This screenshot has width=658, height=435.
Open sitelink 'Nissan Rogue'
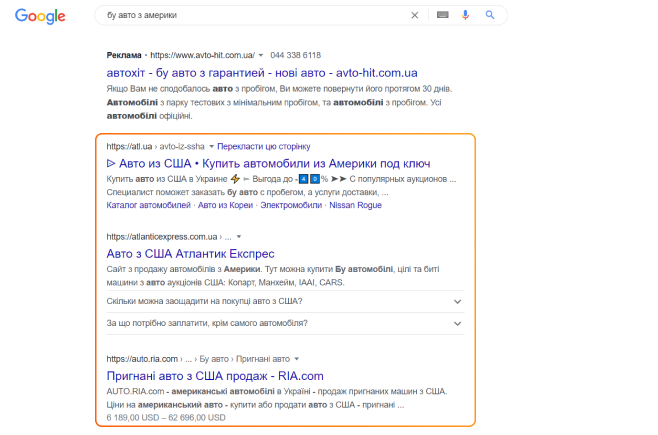coord(355,205)
